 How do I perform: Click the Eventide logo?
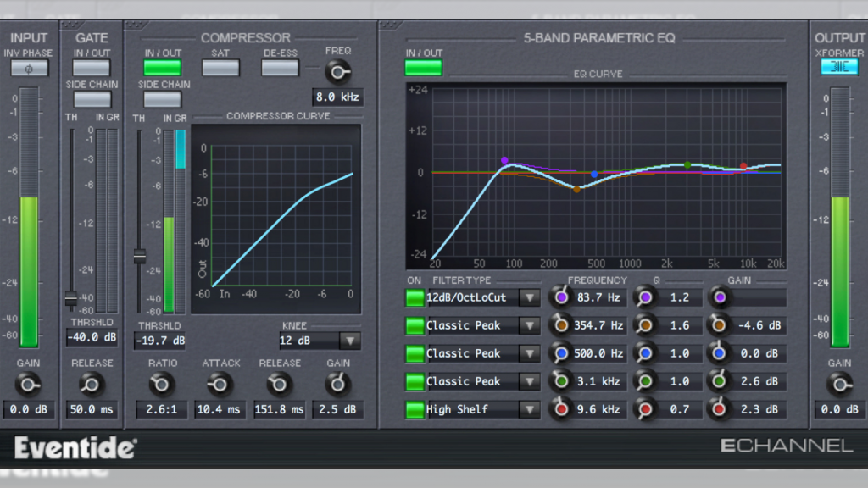[x=75, y=447]
